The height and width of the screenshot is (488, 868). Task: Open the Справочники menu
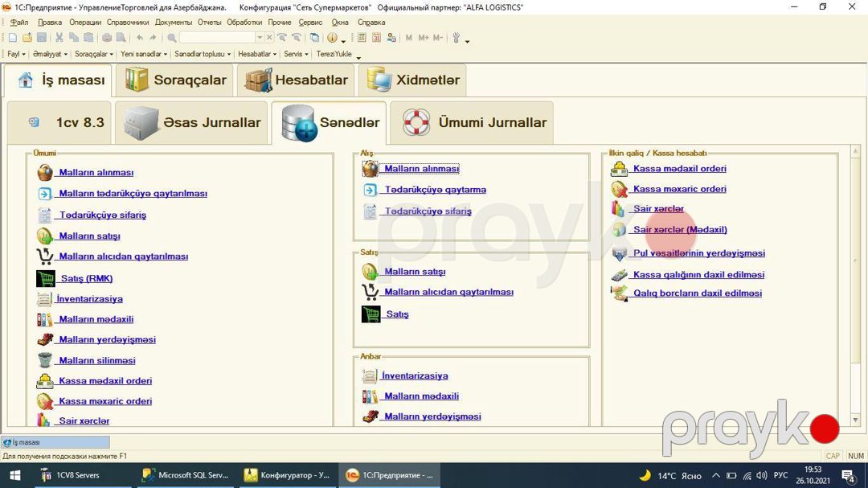click(x=127, y=23)
